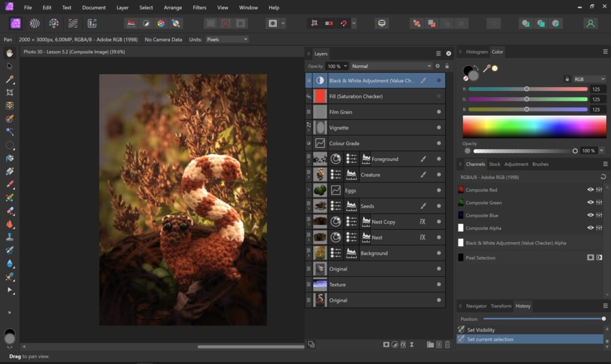This screenshot has width=611, height=364.
Task: Open Layer Effects fx button
Action: click(403, 344)
